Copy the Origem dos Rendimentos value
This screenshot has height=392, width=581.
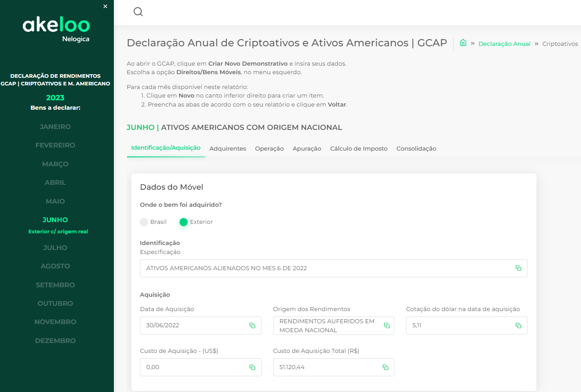pyautogui.click(x=386, y=325)
